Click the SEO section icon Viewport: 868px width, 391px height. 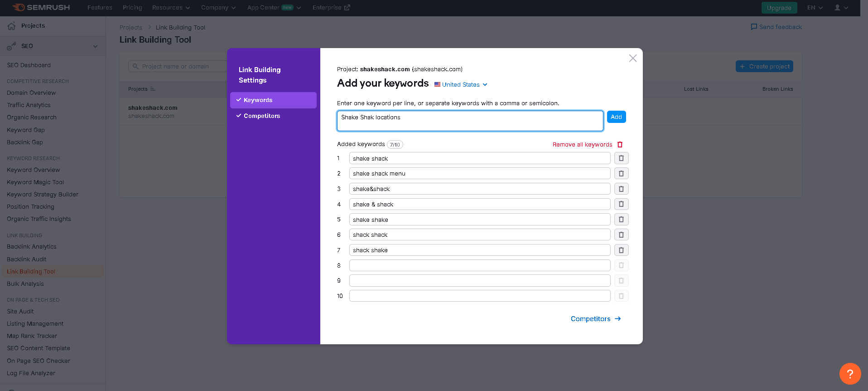(x=11, y=46)
